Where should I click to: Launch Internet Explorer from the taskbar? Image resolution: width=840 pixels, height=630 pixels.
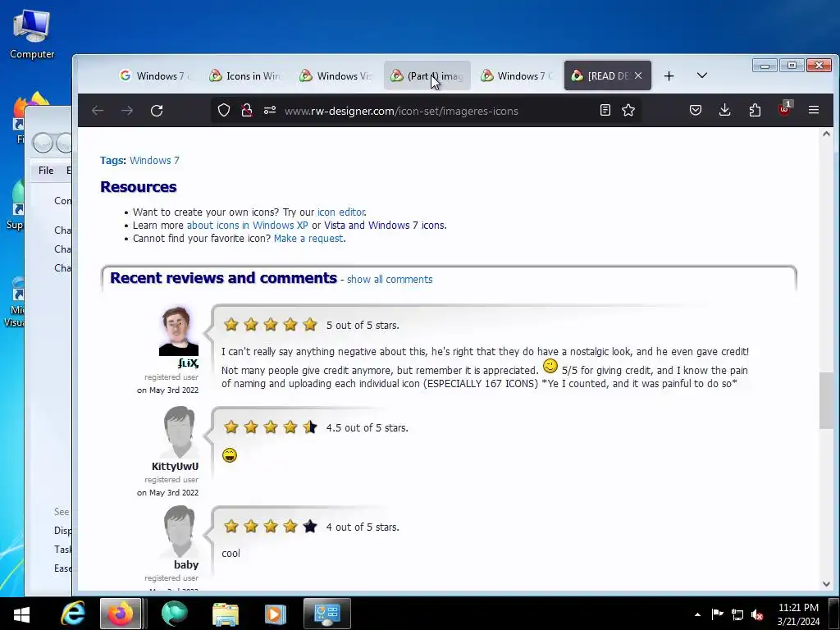73,614
